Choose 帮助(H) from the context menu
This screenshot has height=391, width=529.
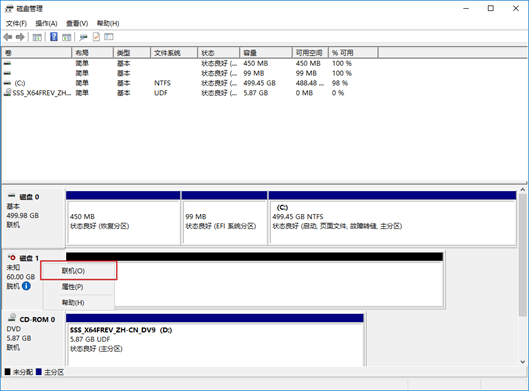tap(79, 302)
